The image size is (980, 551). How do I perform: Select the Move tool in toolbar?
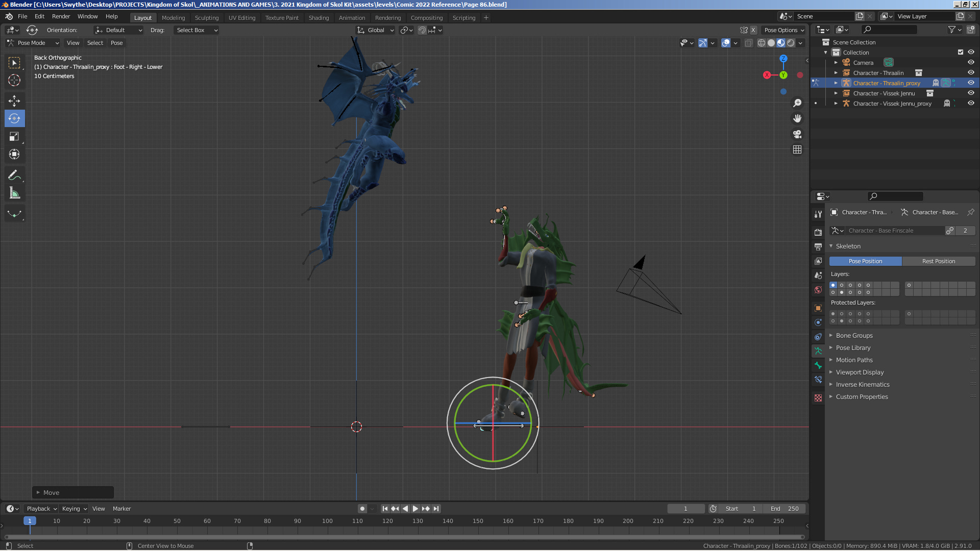(14, 101)
